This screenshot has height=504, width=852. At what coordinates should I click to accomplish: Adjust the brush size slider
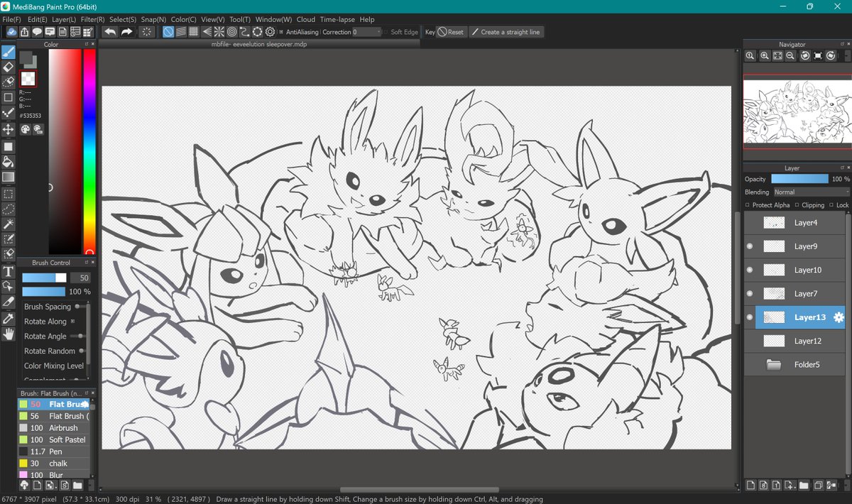[44, 278]
